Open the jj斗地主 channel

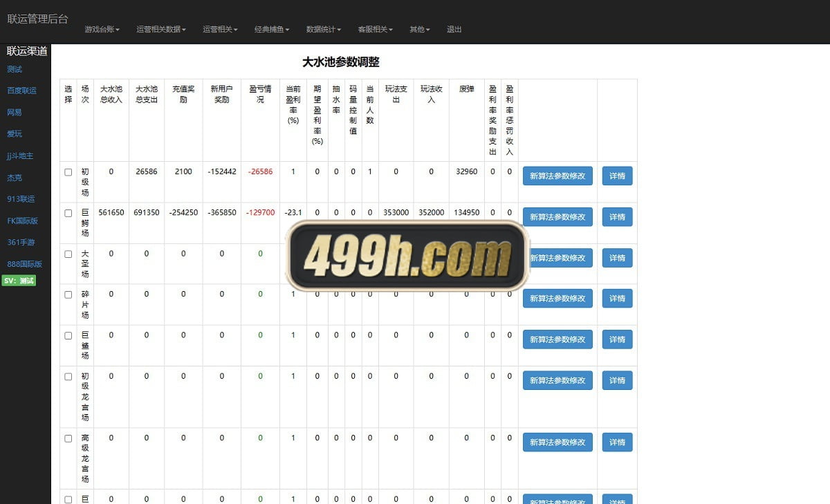(x=20, y=156)
